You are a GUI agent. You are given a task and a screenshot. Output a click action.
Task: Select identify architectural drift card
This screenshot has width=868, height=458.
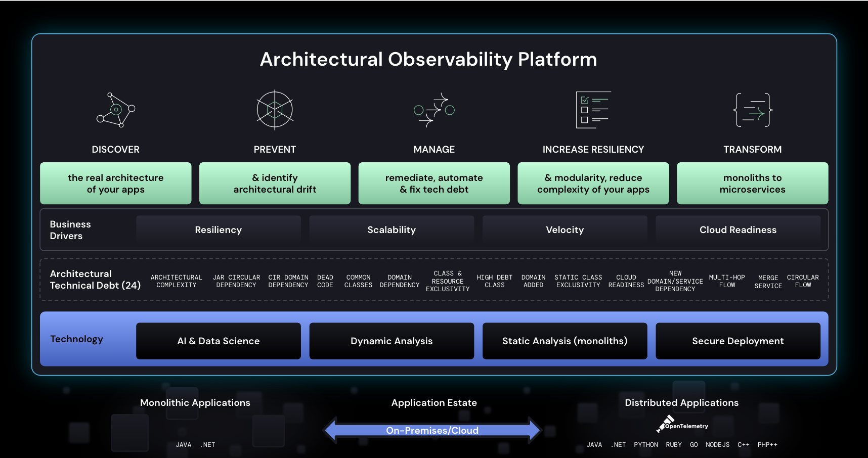pyautogui.click(x=275, y=184)
